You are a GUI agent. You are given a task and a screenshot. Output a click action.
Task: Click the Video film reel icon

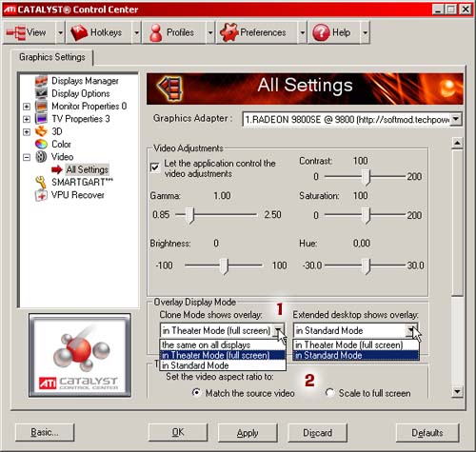41,157
